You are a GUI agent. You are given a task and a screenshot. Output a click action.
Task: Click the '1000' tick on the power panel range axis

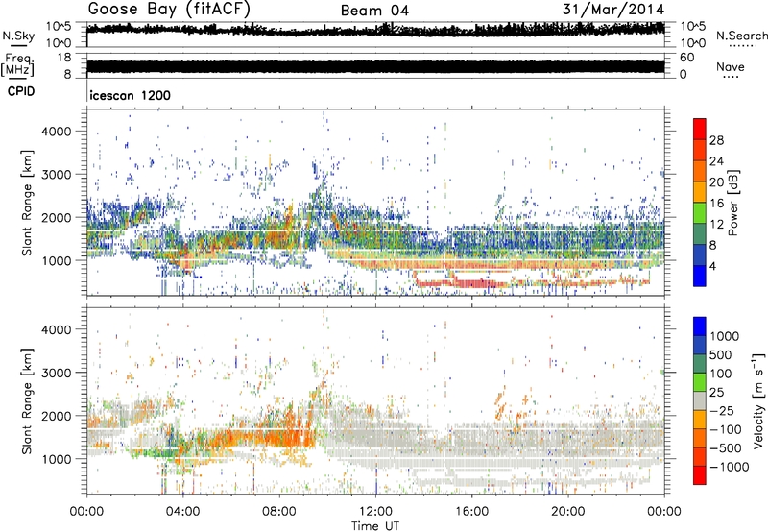[57, 260]
